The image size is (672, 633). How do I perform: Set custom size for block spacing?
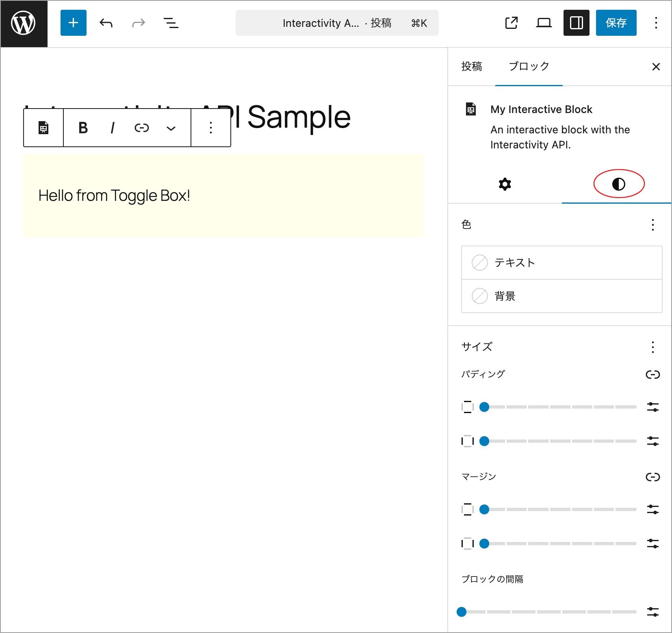[653, 612]
